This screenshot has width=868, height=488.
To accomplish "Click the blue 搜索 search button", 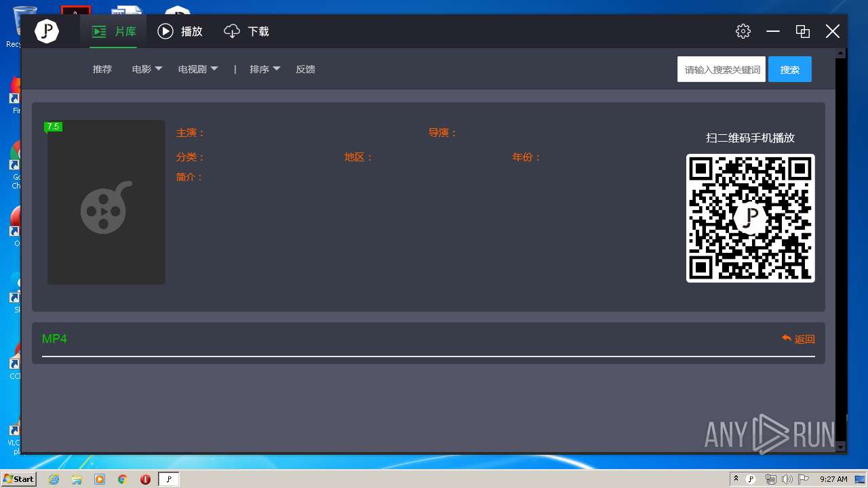I will [790, 69].
